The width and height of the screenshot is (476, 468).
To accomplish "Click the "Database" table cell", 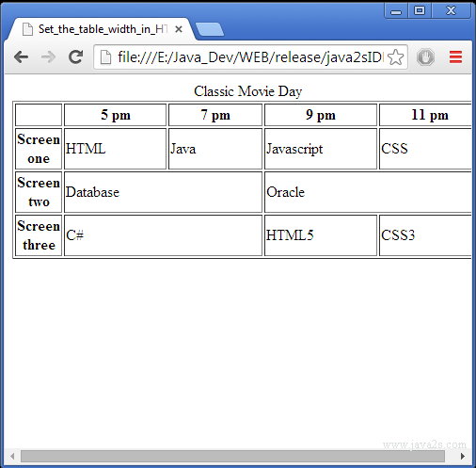I will (163, 192).
